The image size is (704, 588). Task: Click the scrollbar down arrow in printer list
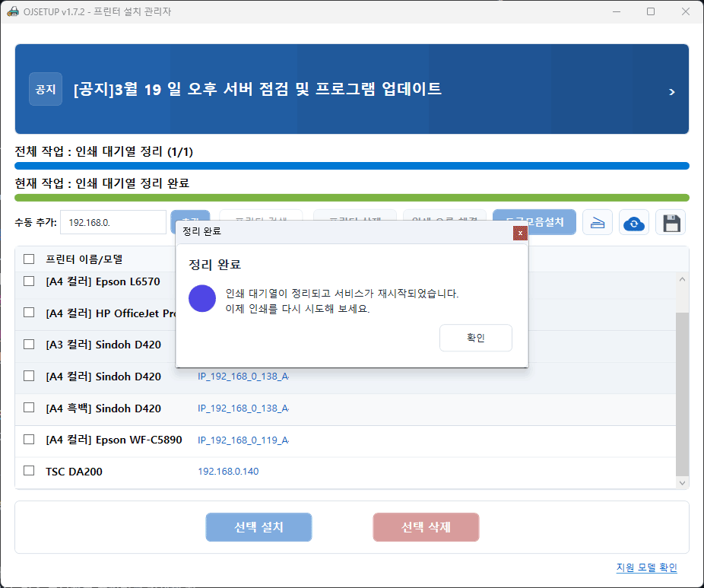point(682,482)
